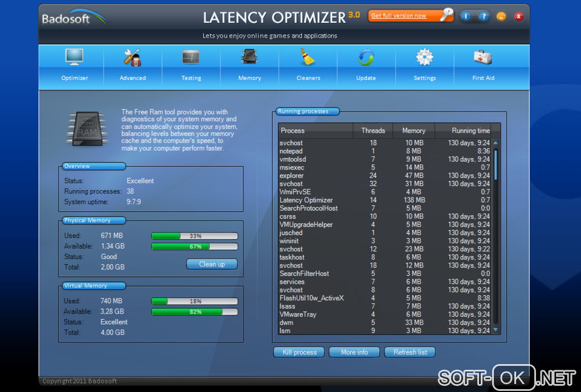Select the notepad process row
Viewport: 581px width, 392px height.
tap(384, 151)
